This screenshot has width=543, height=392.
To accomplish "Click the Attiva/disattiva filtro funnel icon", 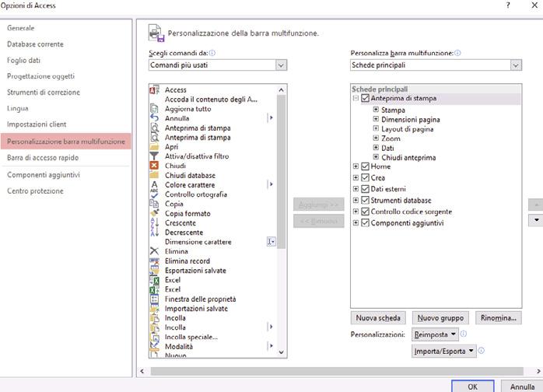I will pyautogui.click(x=154, y=156).
